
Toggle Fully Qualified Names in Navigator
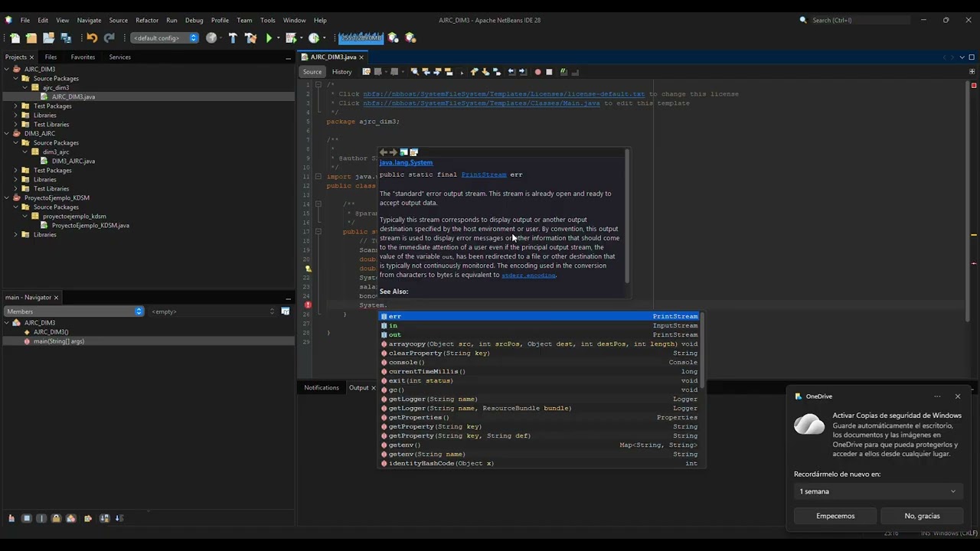(x=88, y=518)
